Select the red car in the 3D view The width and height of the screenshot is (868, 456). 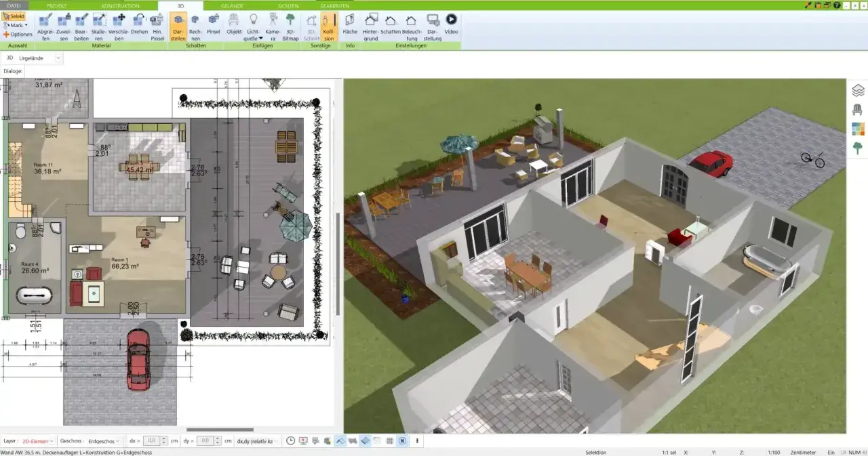click(x=711, y=163)
